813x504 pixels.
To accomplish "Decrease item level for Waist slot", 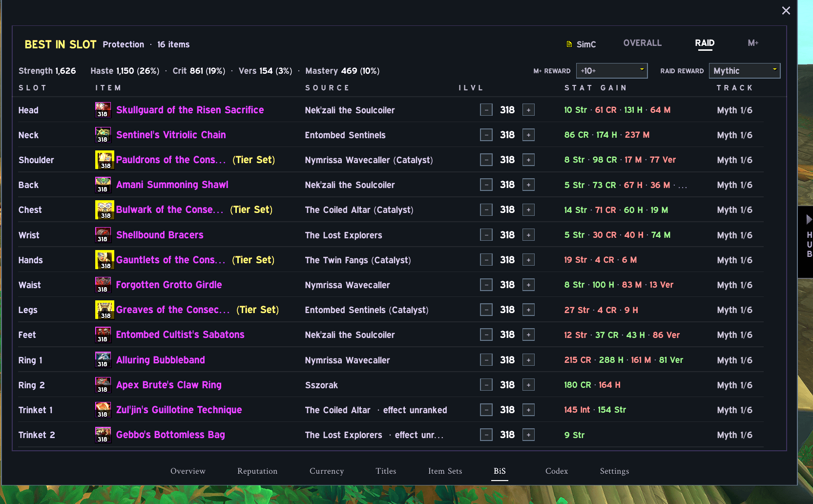I will point(486,285).
